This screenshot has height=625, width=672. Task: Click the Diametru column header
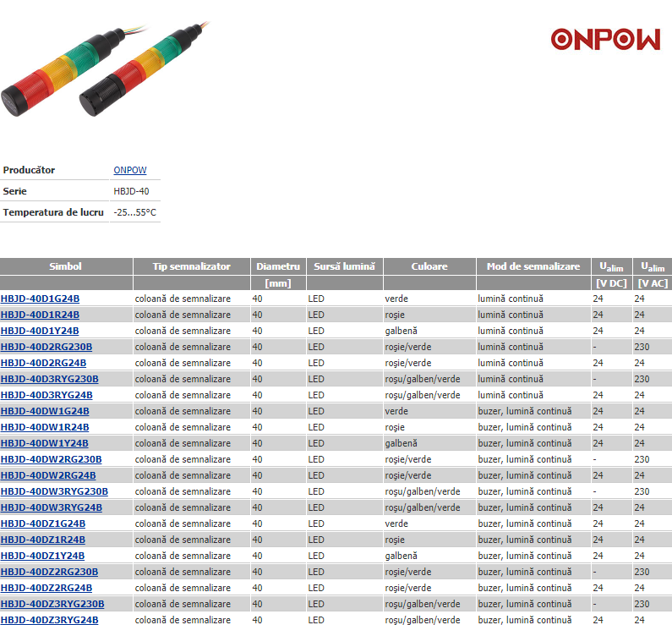(278, 266)
